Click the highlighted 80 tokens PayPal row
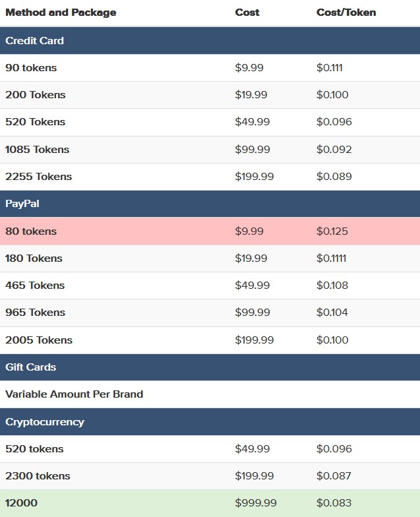The width and height of the screenshot is (420, 517). coord(210,231)
